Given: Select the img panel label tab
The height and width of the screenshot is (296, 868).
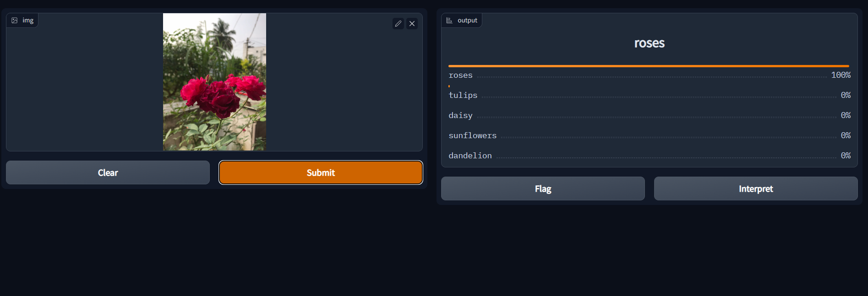Looking at the screenshot, I should point(22,20).
